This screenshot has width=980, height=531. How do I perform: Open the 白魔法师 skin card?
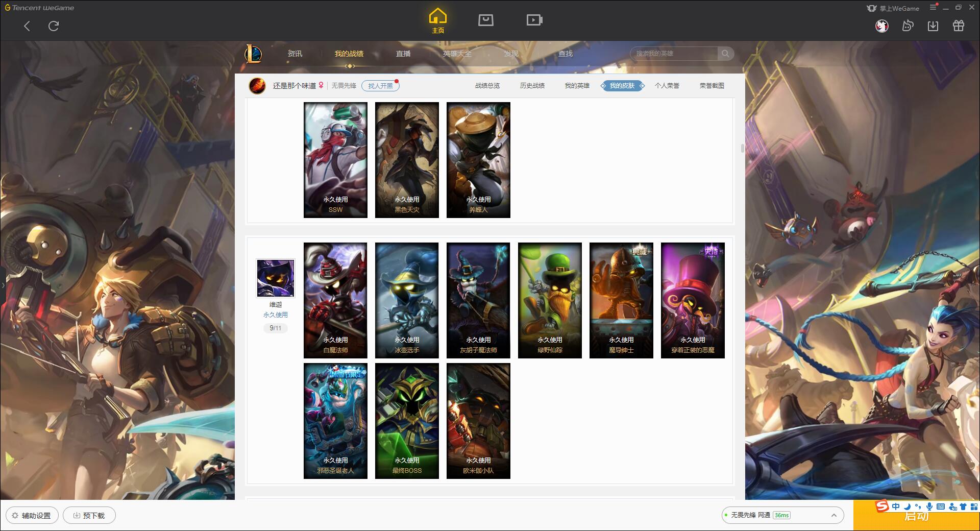[335, 300]
